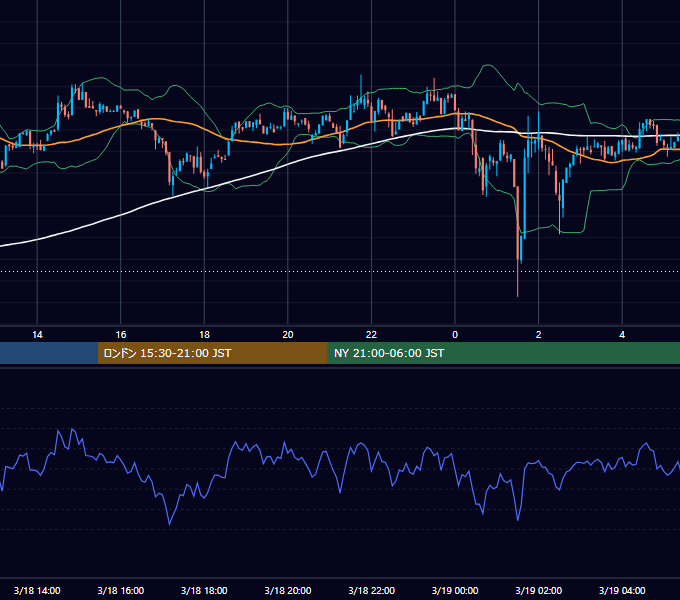Click the 3/18 20:00 date label

[288, 590]
